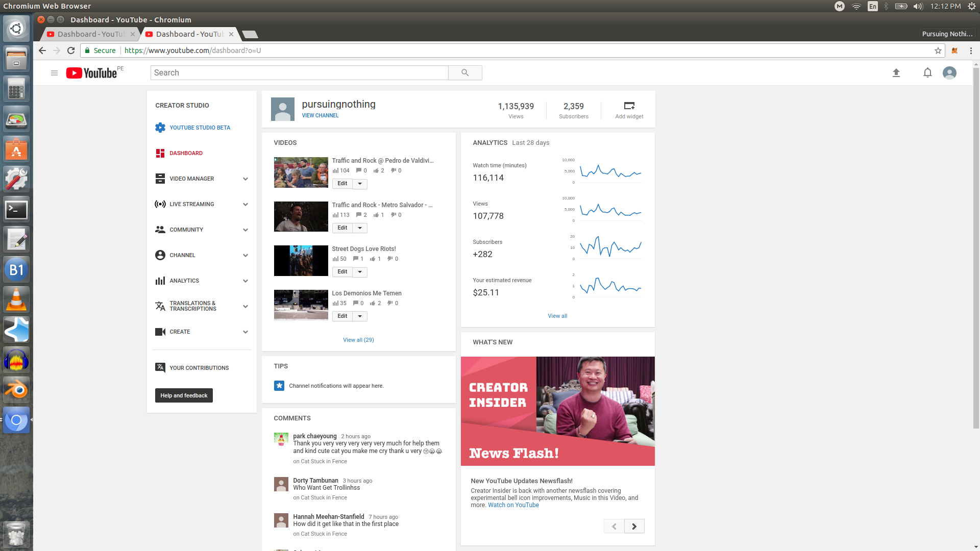Open Edit dropdown for Street Dogs Love Riots

point(360,272)
